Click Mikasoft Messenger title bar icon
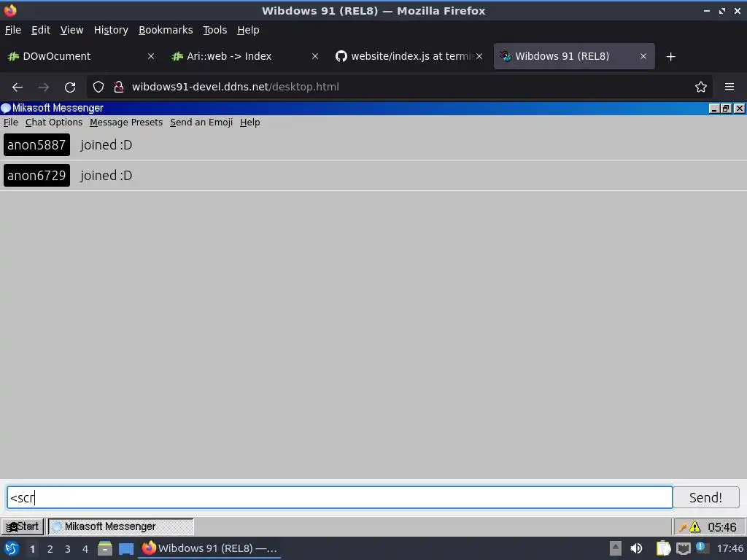 tap(6, 108)
